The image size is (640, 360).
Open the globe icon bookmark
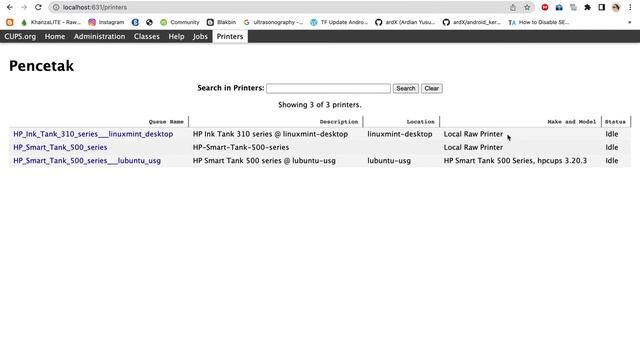[149, 22]
